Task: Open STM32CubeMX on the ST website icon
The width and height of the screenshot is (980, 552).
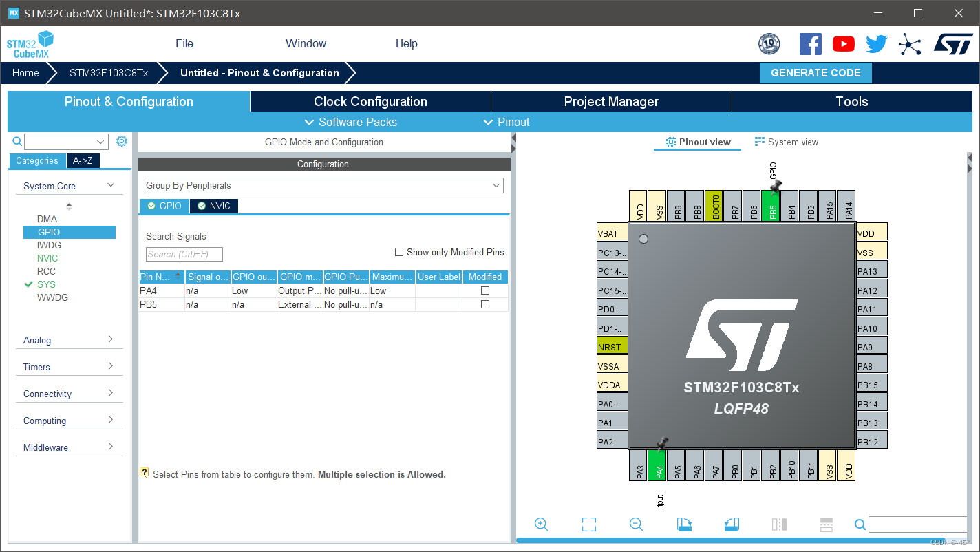Action: point(954,43)
